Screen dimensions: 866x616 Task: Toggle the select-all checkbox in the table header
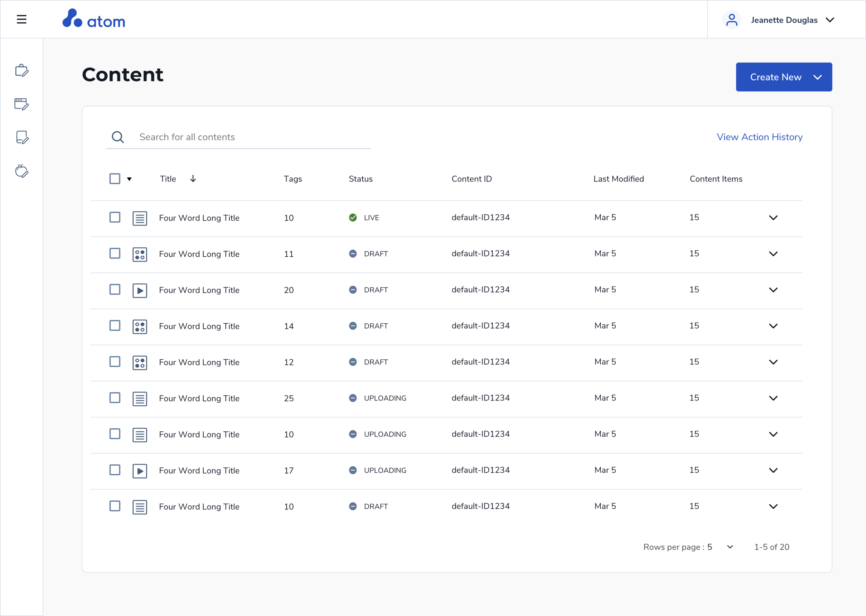(x=115, y=179)
